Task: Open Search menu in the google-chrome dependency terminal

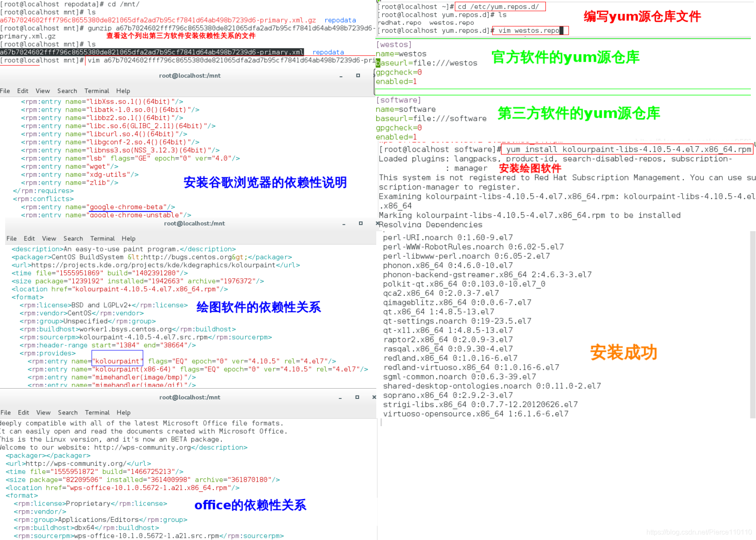Action: click(x=67, y=91)
